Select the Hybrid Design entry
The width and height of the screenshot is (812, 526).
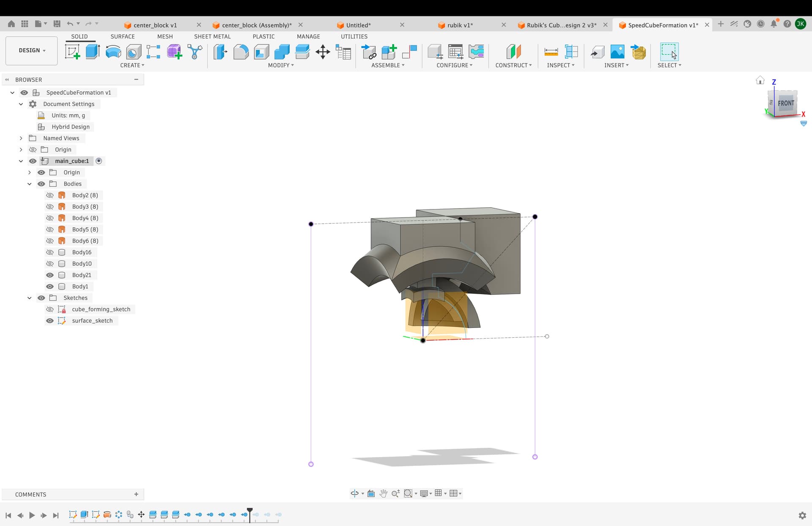(71, 127)
